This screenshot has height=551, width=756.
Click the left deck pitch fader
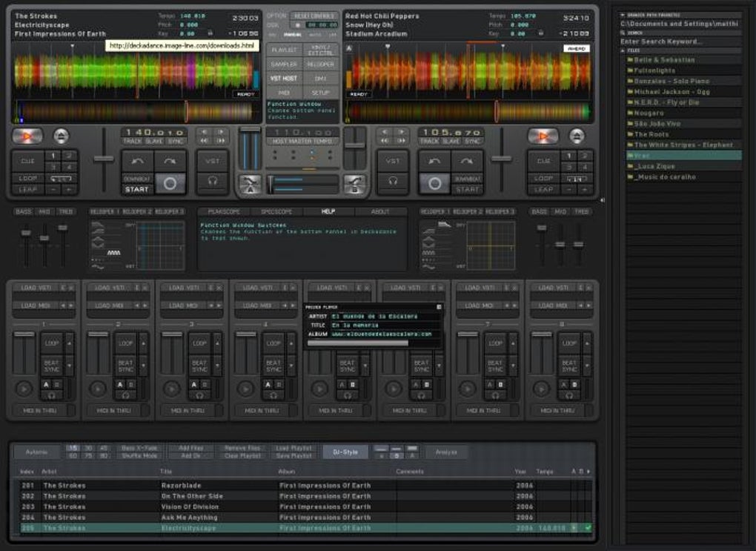click(103, 158)
